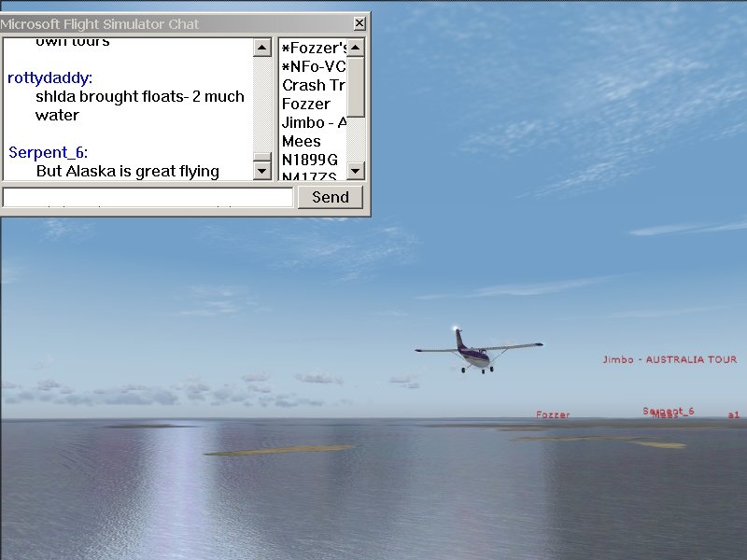The width and height of the screenshot is (747, 560).
Task: Click the message 'But Alaska is great flying'
Action: (128, 172)
